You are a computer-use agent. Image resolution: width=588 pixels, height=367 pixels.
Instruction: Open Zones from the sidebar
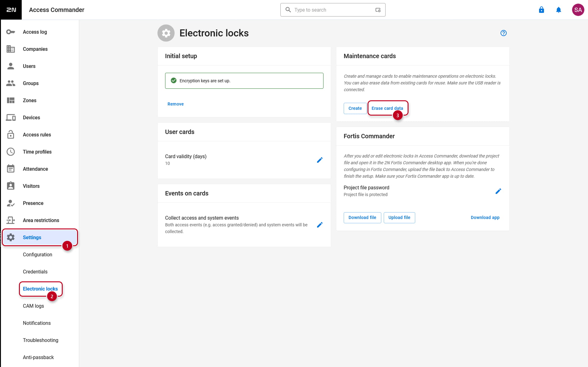click(x=40, y=100)
